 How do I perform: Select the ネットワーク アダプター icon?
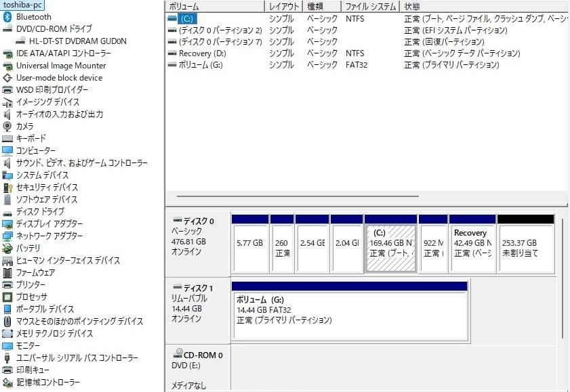tap(7, 236)
